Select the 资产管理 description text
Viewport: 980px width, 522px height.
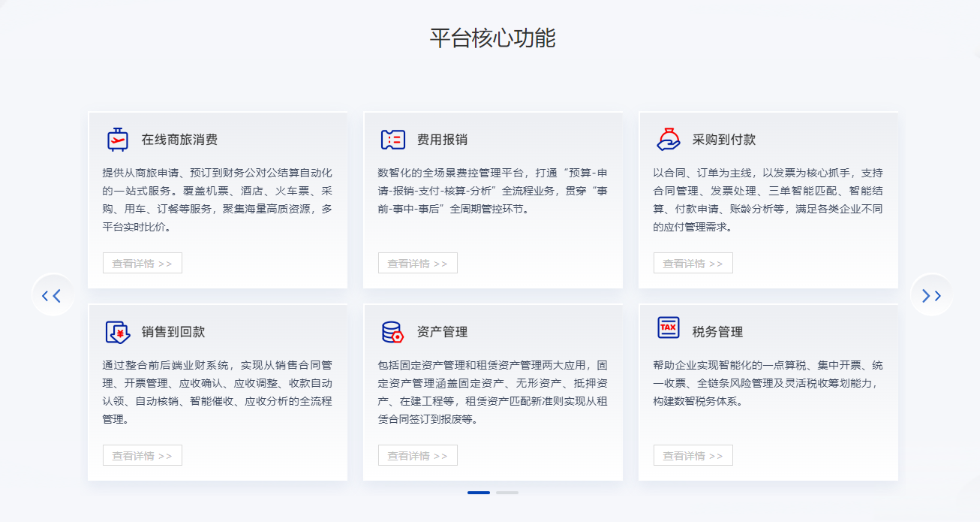(493, 393)
